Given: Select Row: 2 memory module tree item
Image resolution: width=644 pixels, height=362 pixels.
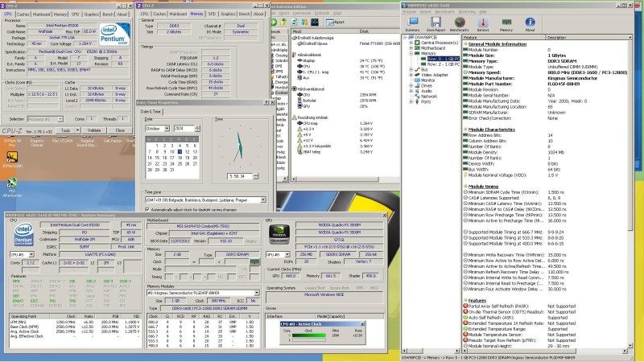Looking at the screenshot, I should (444, 64).
